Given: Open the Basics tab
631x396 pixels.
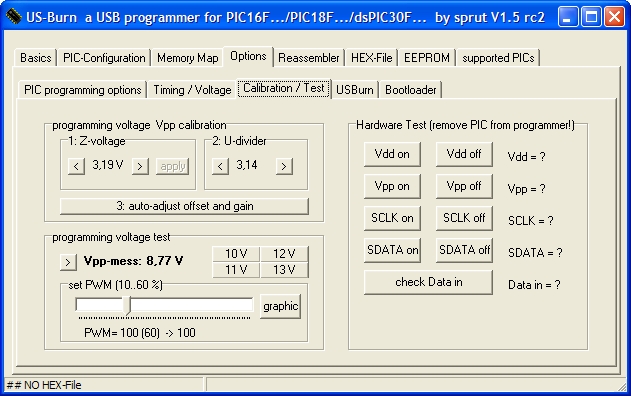Looking at the screenshot, I should [36, 58].
